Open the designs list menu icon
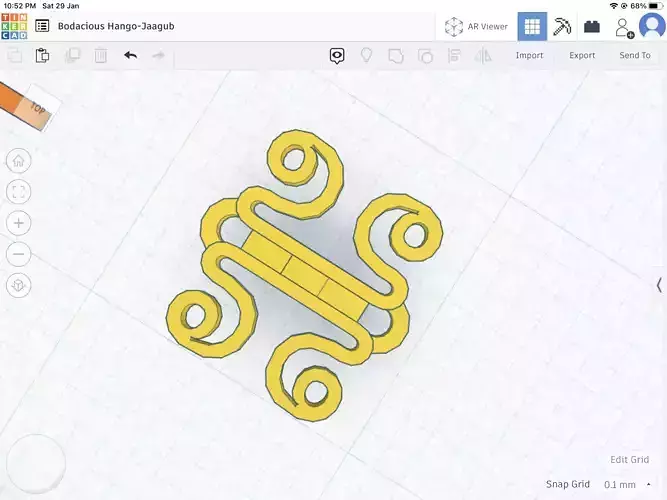 tap(42, 26)
